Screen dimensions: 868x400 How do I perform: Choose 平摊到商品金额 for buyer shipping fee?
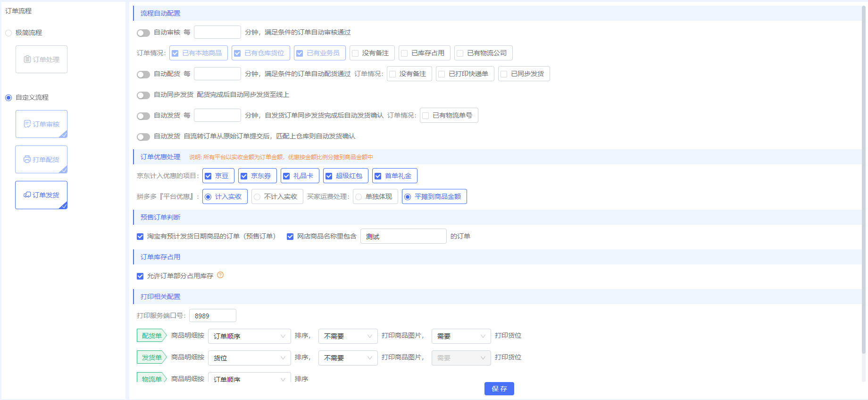pyautogui.click(x=408, y=197)
